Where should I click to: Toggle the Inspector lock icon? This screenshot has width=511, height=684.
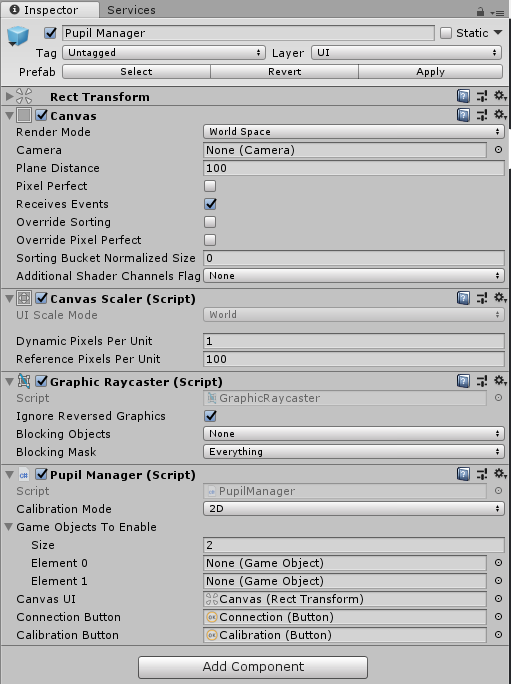(480, 12)
